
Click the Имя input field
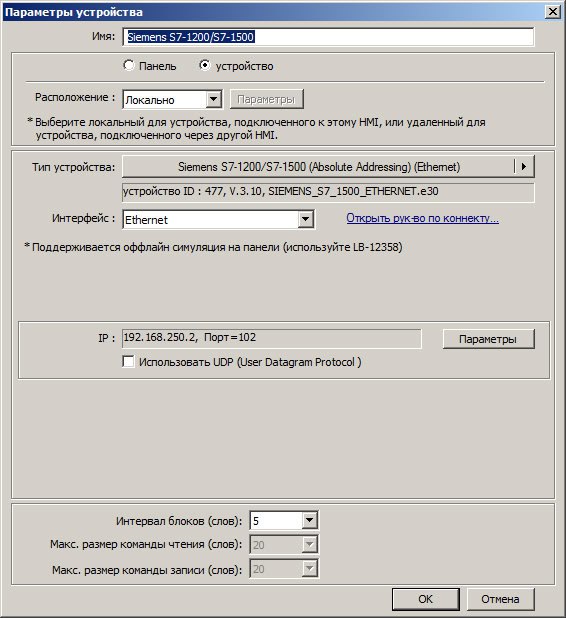click(x=328, y=37)
